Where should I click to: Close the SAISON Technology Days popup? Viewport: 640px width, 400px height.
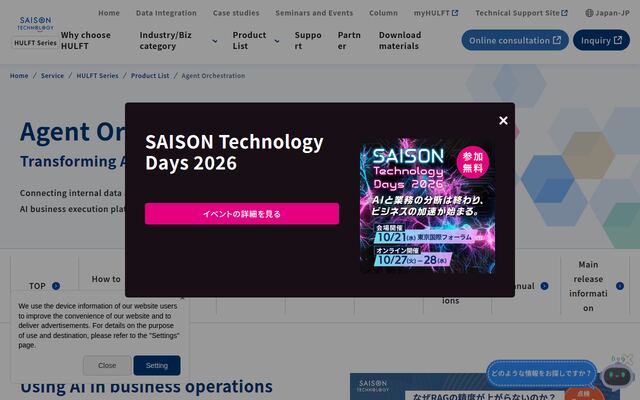[503, 120]
